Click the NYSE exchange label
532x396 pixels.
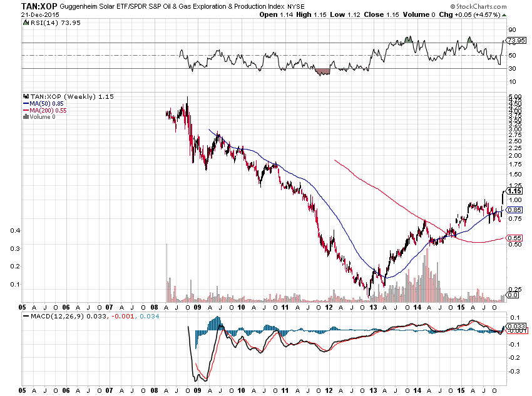(296, 7)
